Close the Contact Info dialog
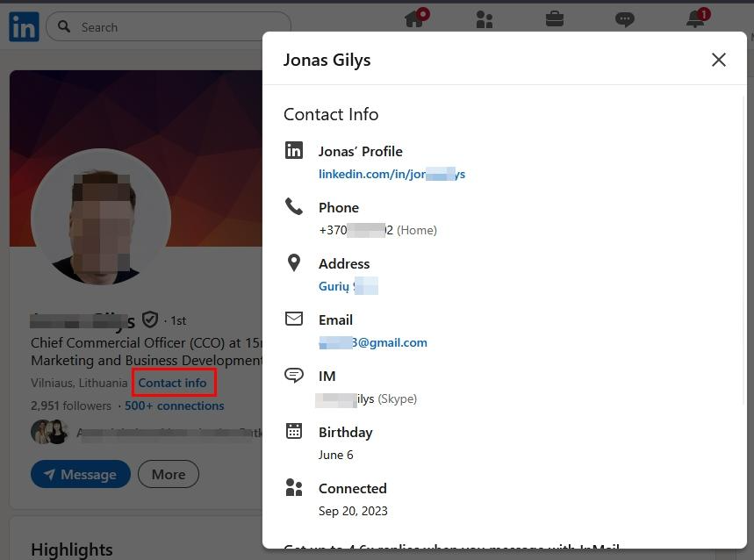Image resolution: width=754 pixels, height=560 pixels. (718, 60)
